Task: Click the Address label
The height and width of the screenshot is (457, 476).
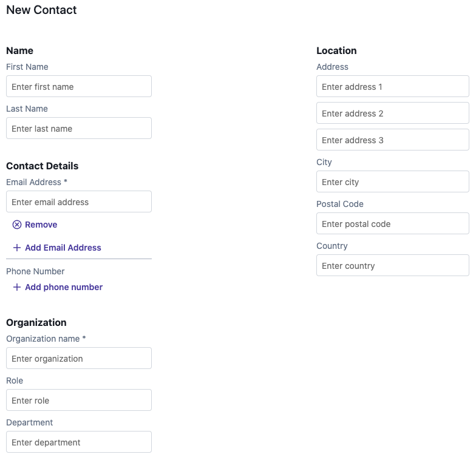Action: point(333,67)
